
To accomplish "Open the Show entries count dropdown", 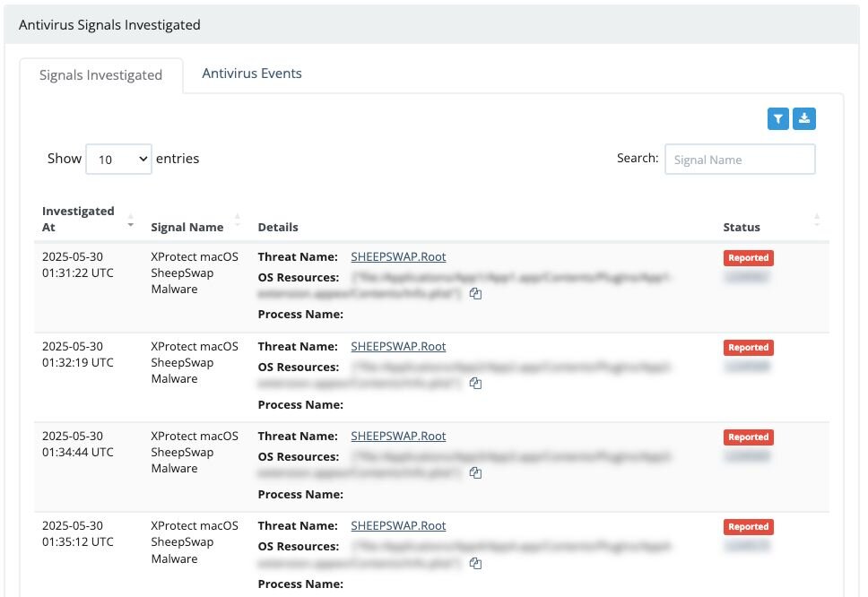I will (118, 159).
